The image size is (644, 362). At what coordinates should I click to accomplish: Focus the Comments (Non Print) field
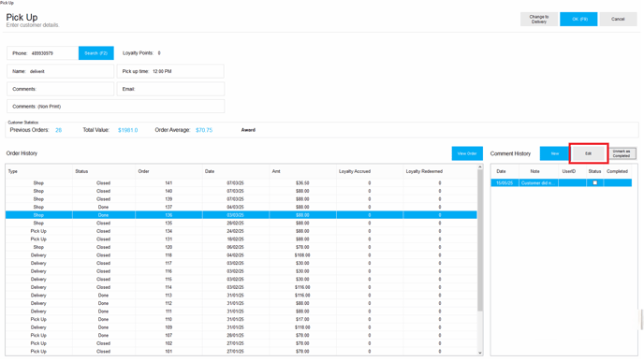pos(115,107)
